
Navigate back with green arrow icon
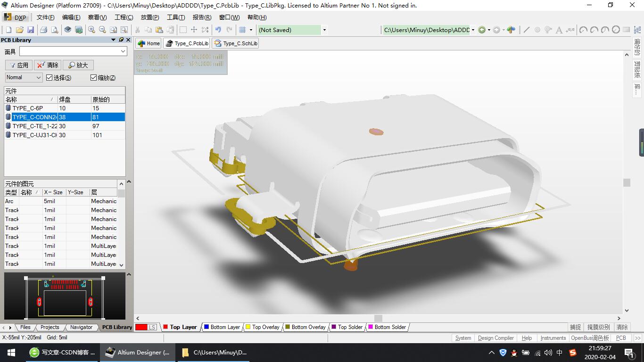482,30
